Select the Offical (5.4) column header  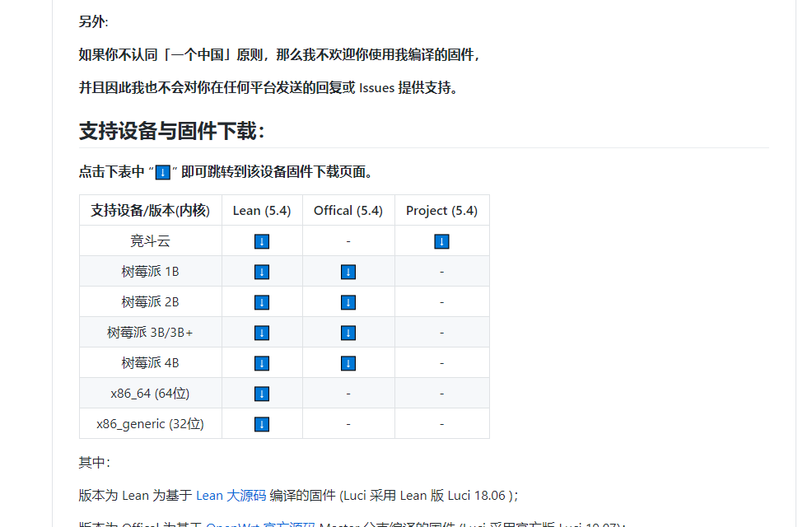(x=348, y=210)
